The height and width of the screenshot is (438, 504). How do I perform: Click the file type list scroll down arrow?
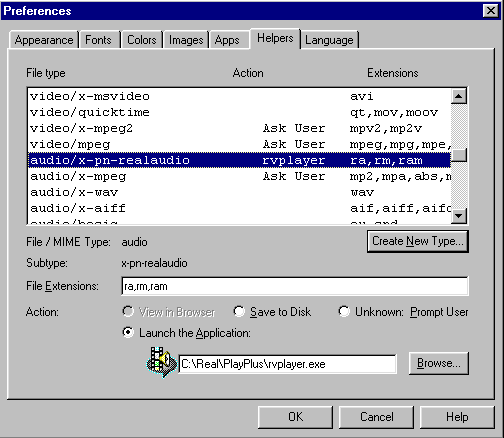tap(459, 216)
